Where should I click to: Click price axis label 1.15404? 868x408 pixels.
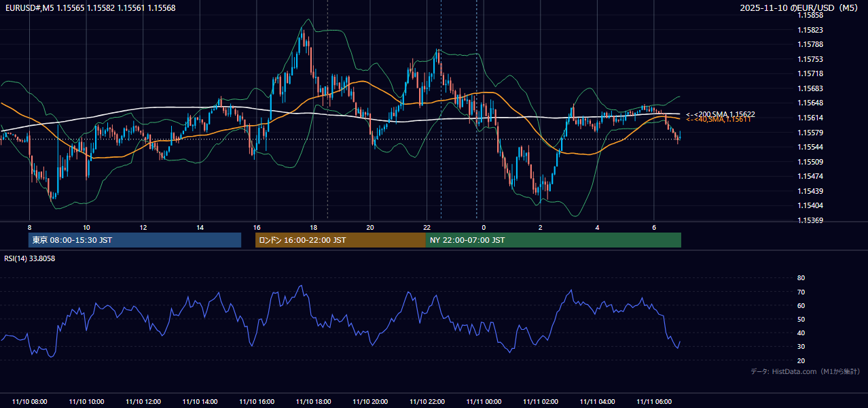(811, 205)
